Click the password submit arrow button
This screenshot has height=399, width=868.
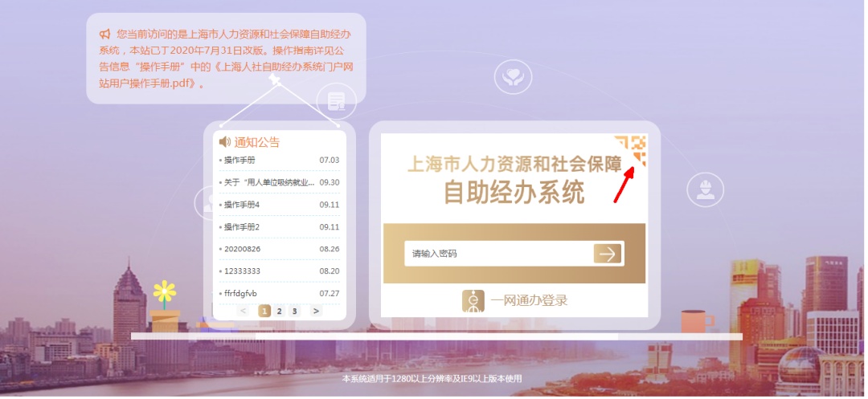[x=608, y=254]
